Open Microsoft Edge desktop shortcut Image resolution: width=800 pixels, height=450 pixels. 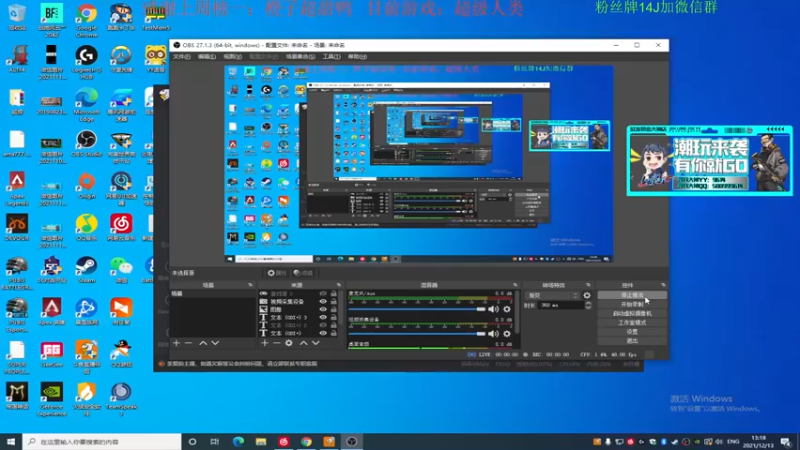pos(86,105)
